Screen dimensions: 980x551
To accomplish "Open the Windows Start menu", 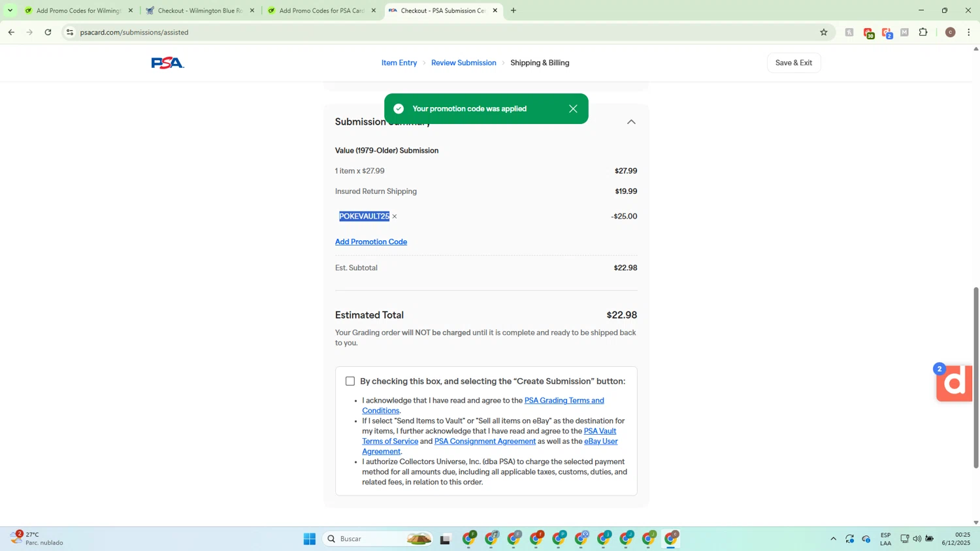I will click(310, 539).
